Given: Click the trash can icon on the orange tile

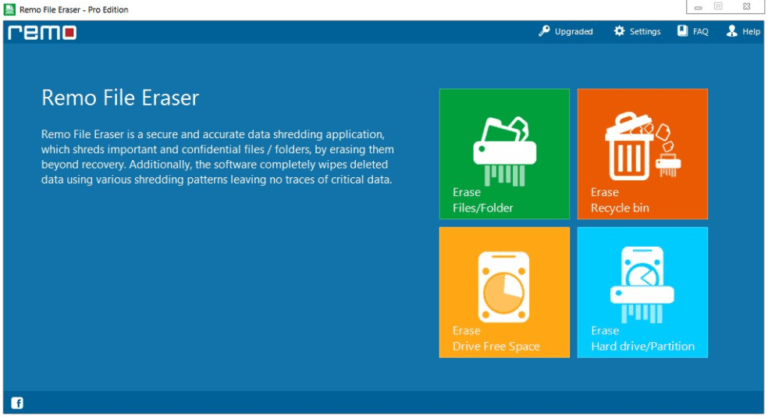Looking at the screenshot, I should (643, 147).
